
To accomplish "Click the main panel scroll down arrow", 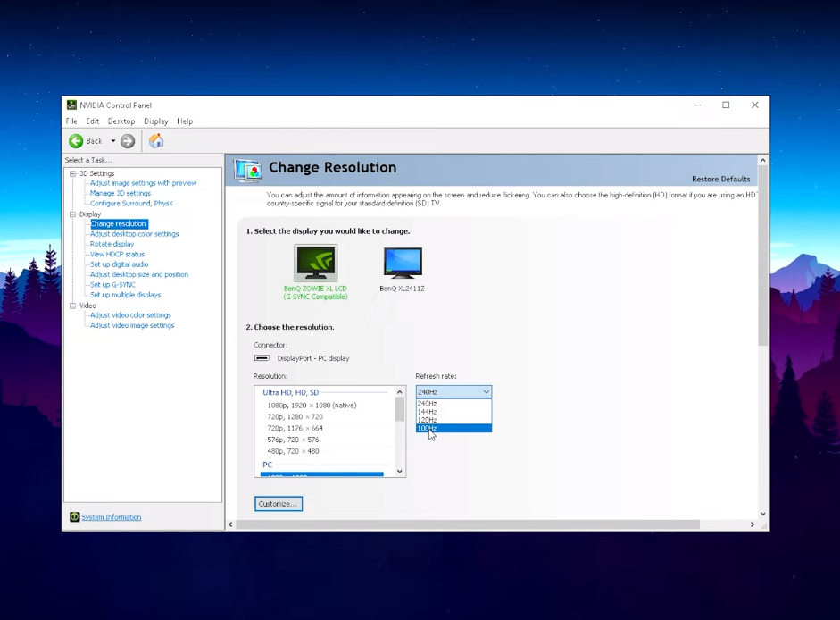I will tap(763, 514).
